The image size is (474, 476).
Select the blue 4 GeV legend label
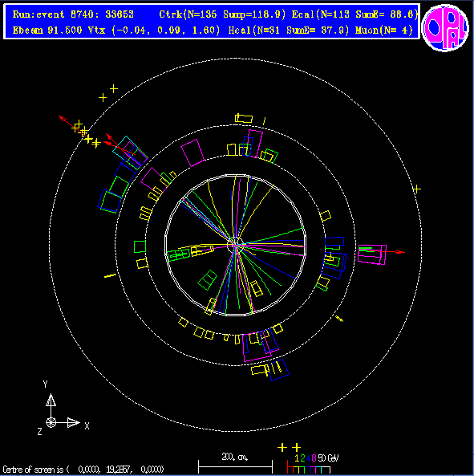pos(308,458)
